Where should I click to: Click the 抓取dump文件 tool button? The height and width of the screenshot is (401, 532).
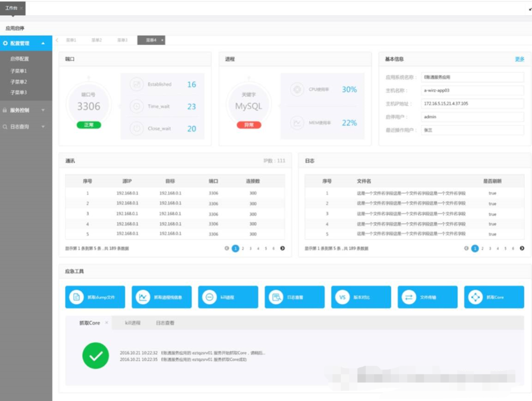coord(95,297)
